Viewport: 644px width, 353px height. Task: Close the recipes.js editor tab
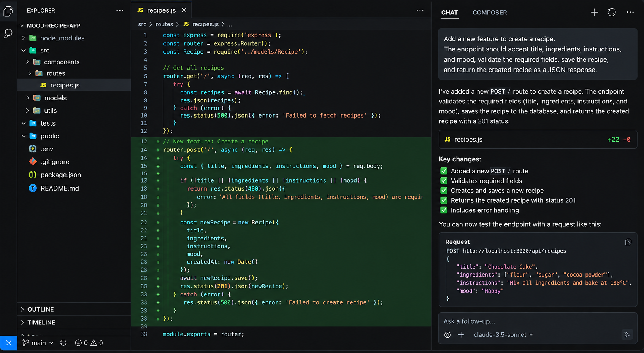(x=184, y=10)
